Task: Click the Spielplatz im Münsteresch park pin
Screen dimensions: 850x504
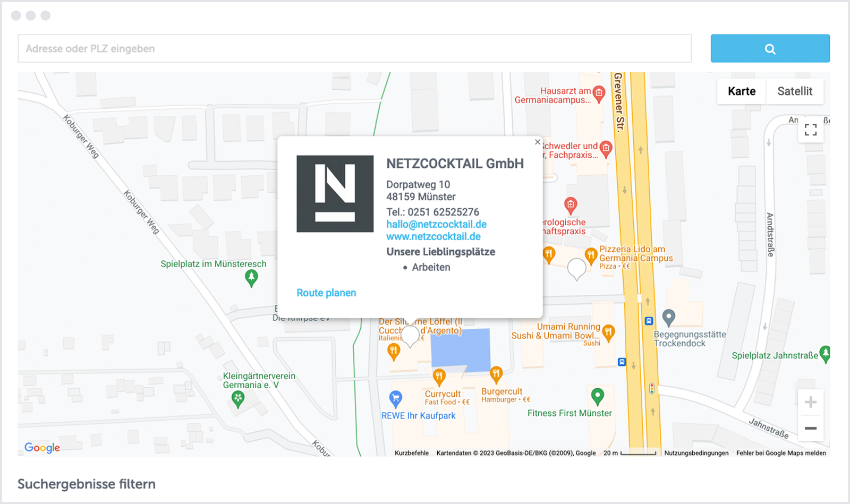Action: [251, 277]
